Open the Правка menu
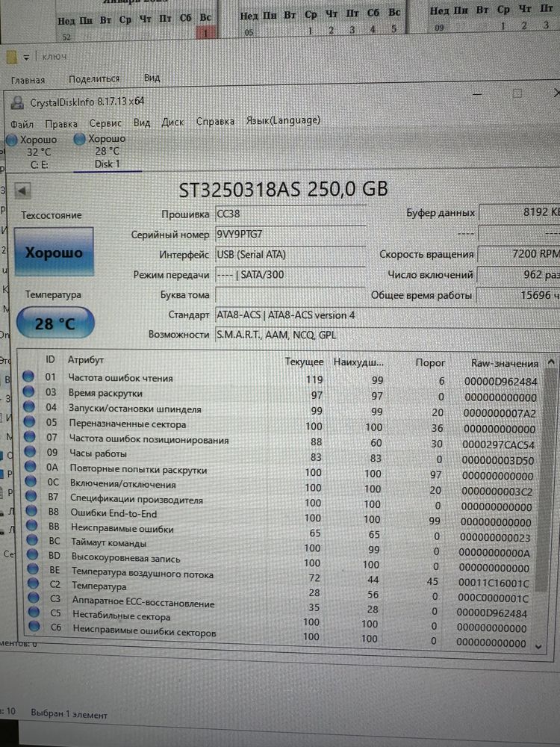Screen dimensions: 560x747 coord(61,123)
